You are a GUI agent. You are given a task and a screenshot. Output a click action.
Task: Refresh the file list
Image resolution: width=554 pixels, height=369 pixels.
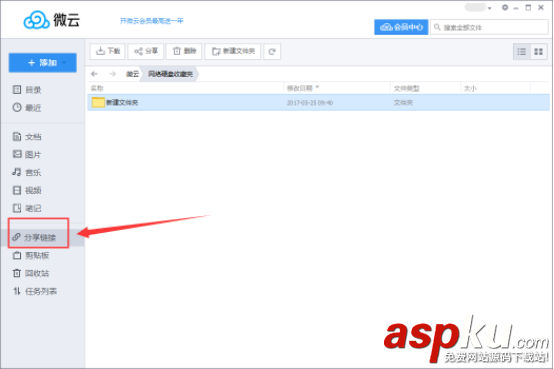pos(272,52)
